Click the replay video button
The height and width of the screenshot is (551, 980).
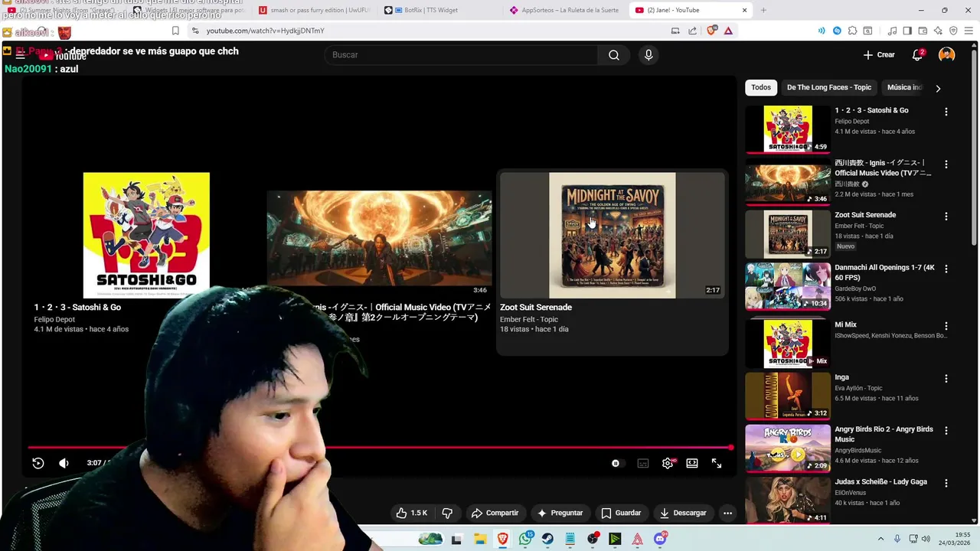[x=38, y=463]
